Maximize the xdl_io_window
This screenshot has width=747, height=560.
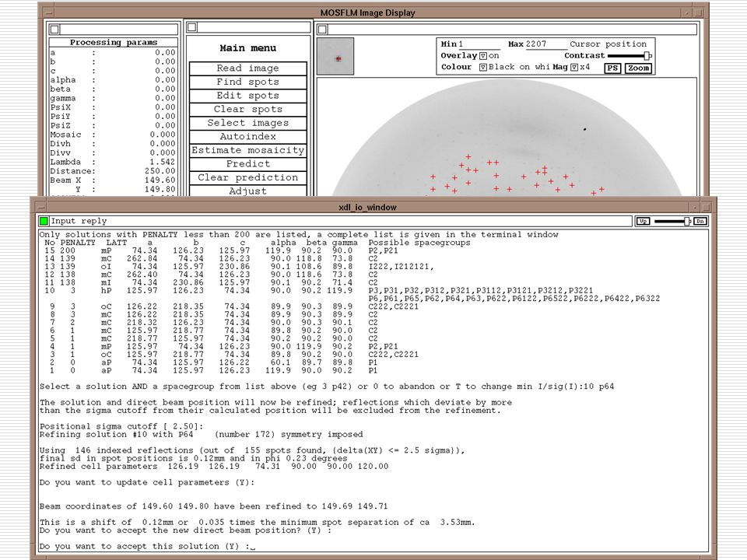pos(706,208)
